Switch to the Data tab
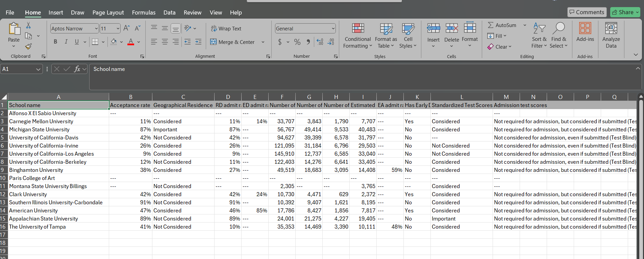 (169, 12)
